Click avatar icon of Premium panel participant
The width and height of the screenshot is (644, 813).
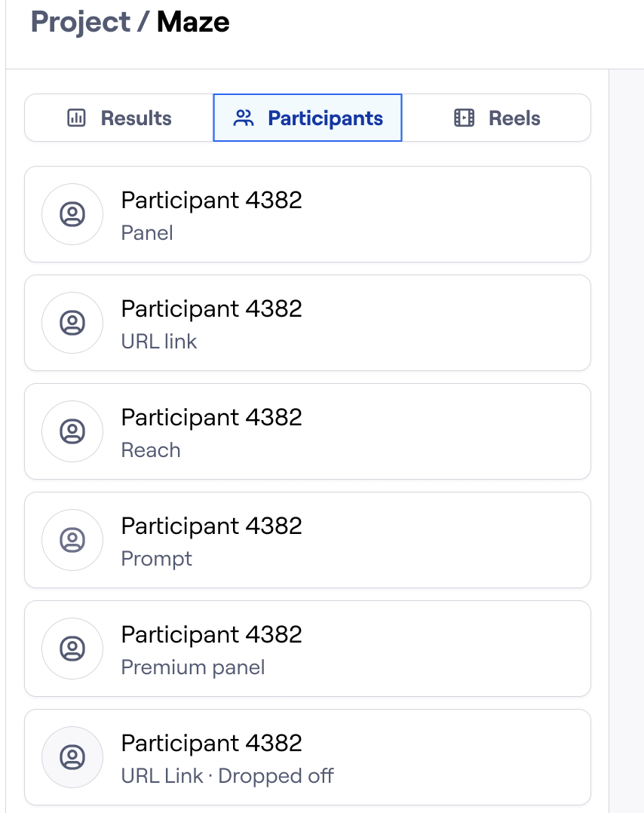pyautogui.click(x=72, y=649)
